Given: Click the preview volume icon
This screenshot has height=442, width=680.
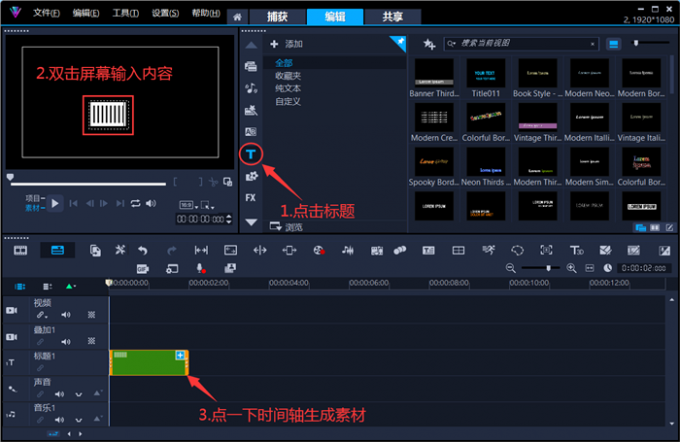Looking at the screenshot, I should point(151,203).
